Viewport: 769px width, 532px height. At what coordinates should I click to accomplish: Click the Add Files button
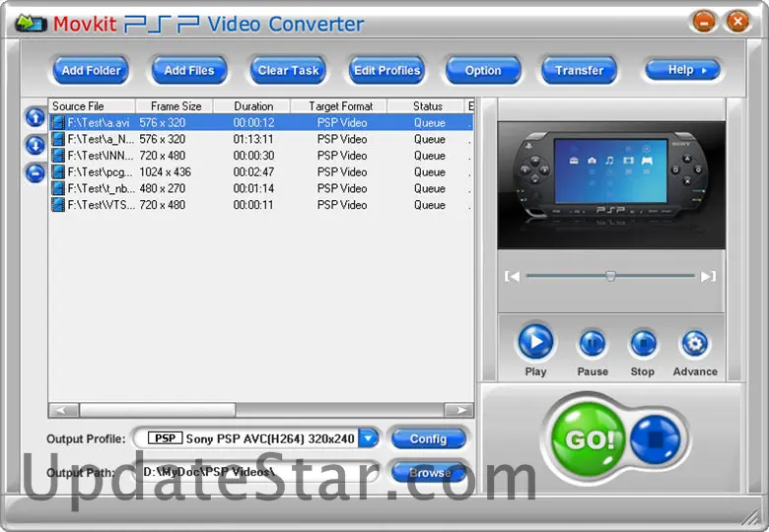click(x=189, y=70)
